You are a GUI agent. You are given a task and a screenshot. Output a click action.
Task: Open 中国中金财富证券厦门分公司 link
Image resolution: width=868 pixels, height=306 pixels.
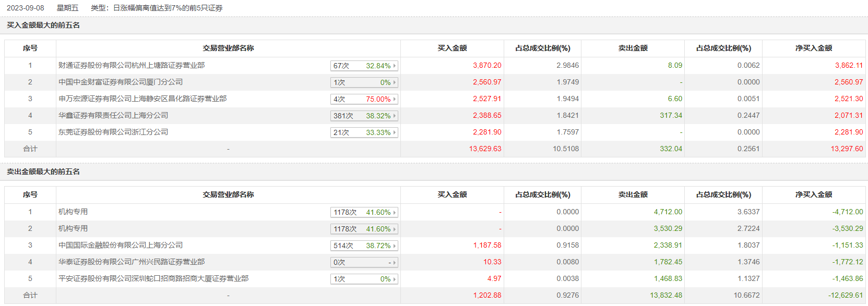(121, 82)
